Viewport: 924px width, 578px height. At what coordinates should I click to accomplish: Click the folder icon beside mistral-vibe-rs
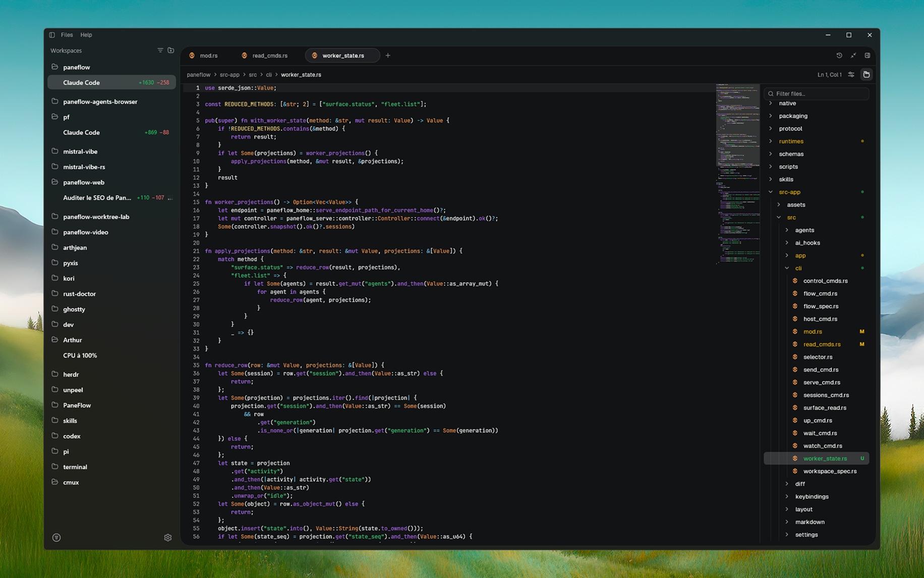[55, 167]
